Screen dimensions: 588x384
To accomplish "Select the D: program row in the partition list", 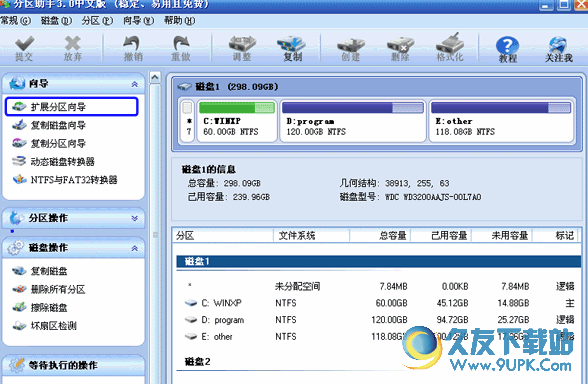I will click(x=379, y=320).
